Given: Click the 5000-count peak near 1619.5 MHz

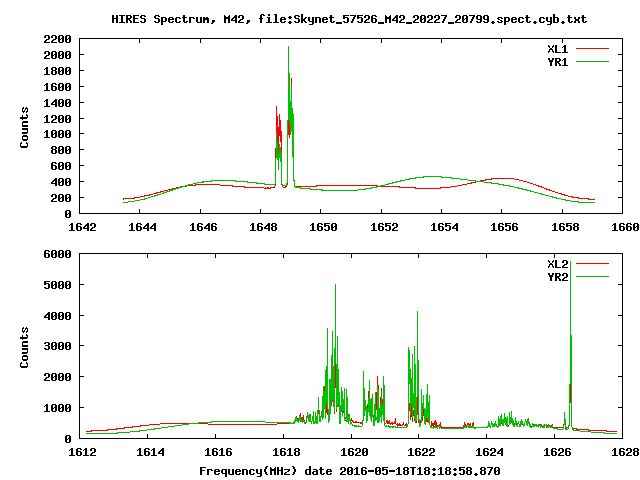Looking at the screenshot, I should pos(335,286).
